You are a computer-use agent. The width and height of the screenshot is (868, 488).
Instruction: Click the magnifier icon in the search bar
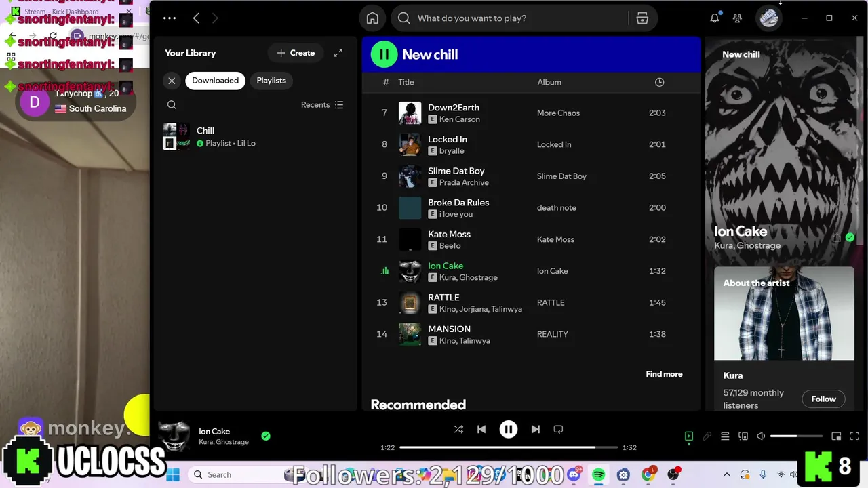pyautogui.click(x=404, y=18)
